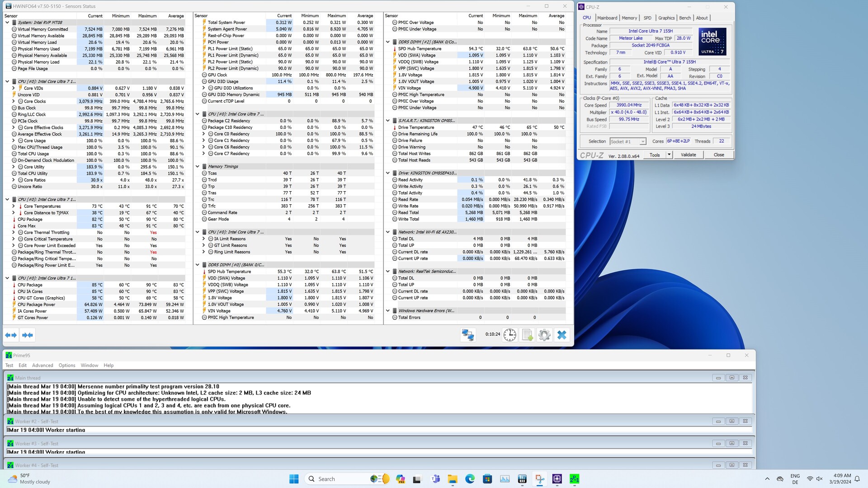Click the Maximum column header in first panel

[x=147, y=16]
